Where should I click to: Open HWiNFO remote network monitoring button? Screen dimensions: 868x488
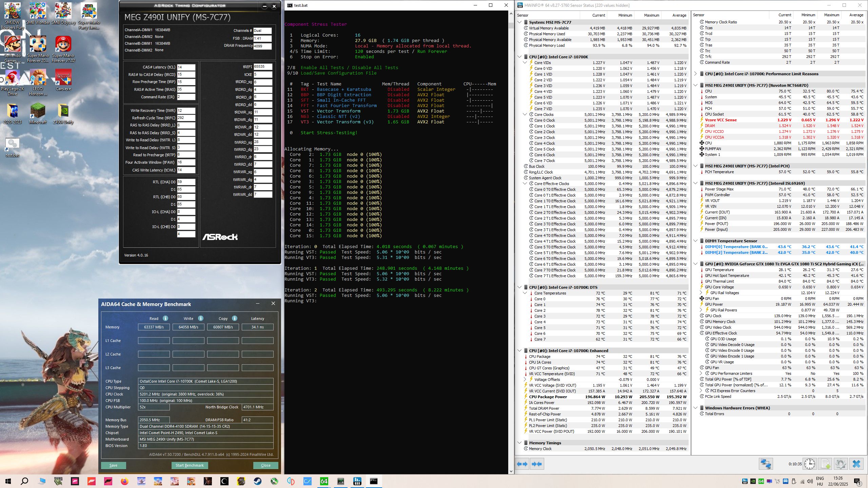766,464
